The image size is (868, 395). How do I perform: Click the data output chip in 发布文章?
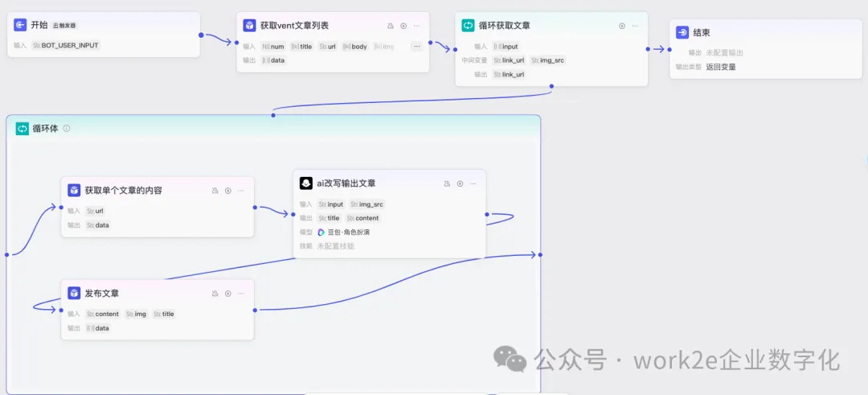pos(97,328)
